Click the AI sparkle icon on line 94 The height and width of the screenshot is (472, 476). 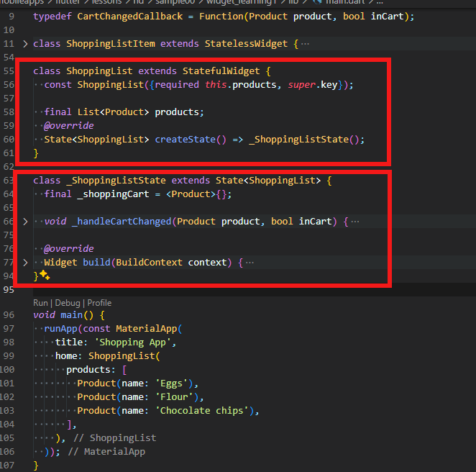pyautogui.click(x=45, y=276)
